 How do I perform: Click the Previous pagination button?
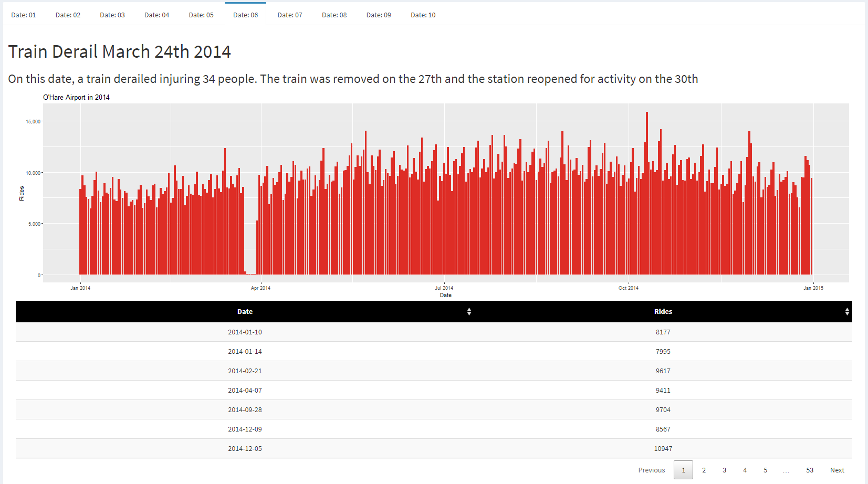pos(652,470)
